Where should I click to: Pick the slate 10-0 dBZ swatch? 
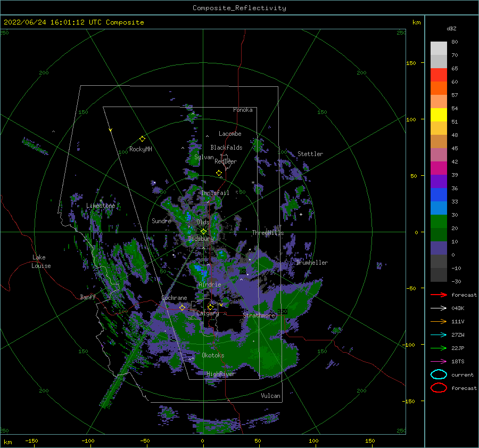[439, 248]
